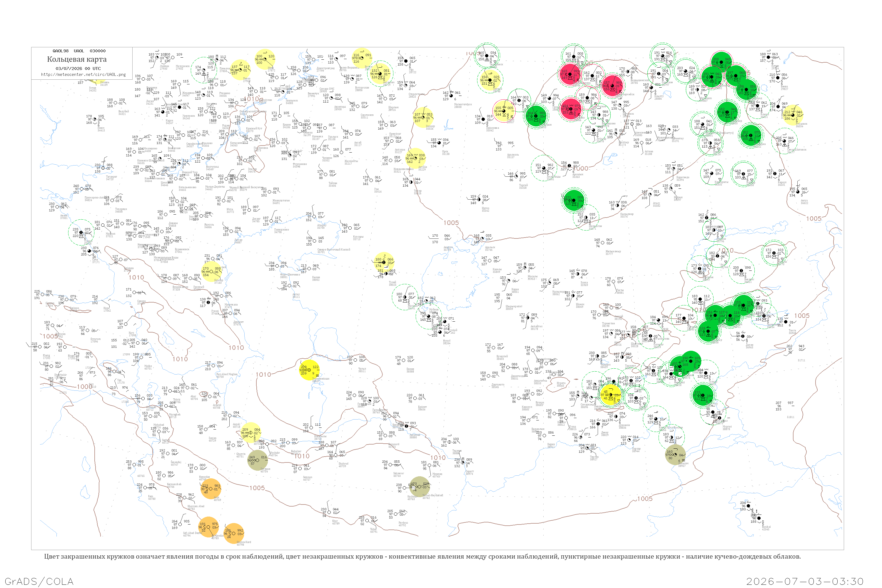
Task: Click the yellow circle reading 107 053
Action: [423, 117]
